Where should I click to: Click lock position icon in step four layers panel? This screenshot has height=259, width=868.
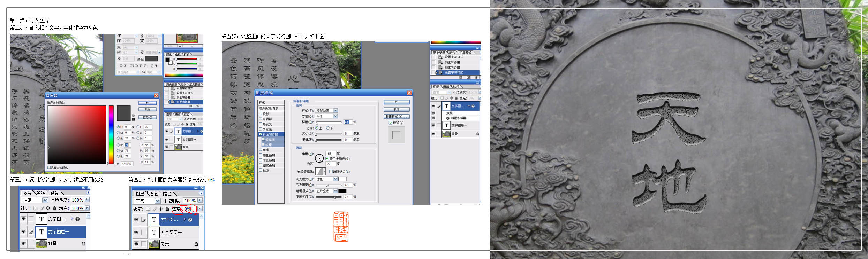(x=161, y=209)
